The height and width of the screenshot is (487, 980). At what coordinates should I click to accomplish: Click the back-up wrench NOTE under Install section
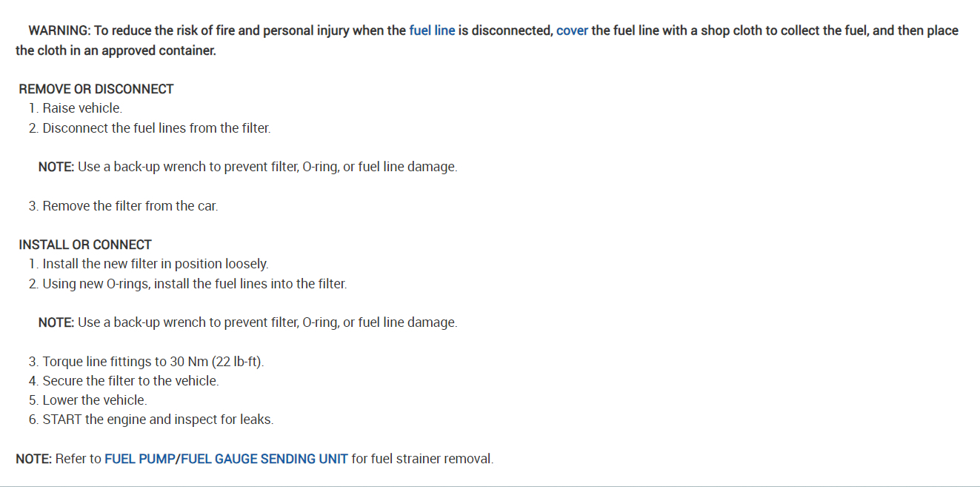tap(247, 322)
